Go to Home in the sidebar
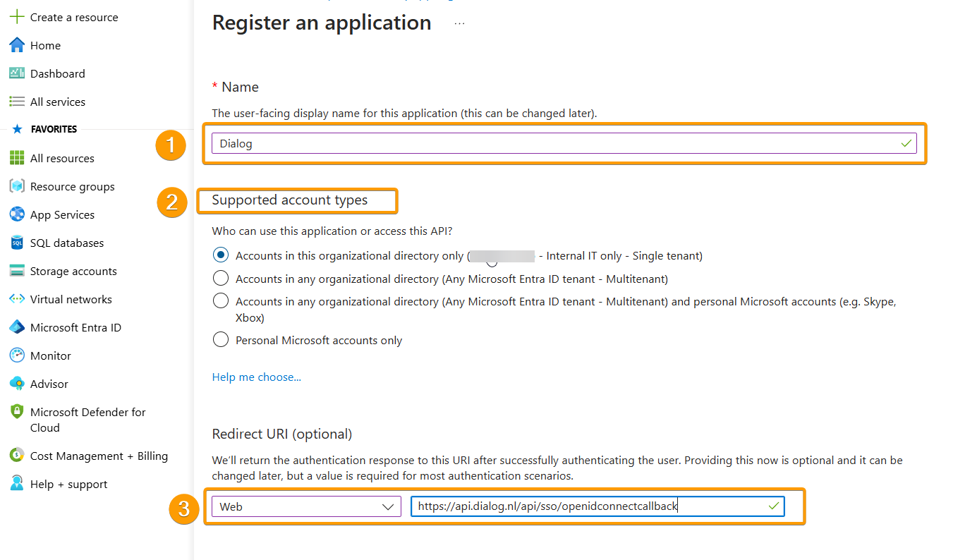Image resolution: width=977 pixels, height=560 pixels. (45, 45)
